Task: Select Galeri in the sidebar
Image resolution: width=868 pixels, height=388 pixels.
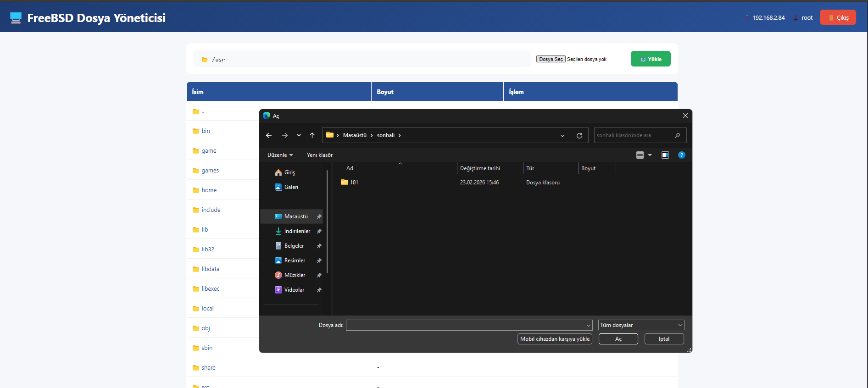Action: (292, 187)
